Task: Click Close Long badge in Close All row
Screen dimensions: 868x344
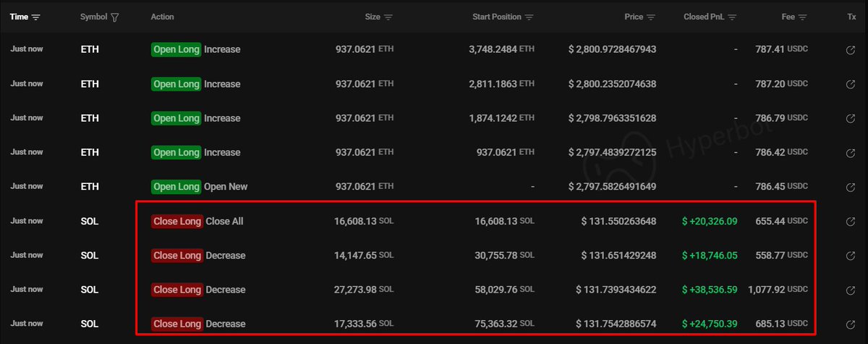Action: coord(176,222)
